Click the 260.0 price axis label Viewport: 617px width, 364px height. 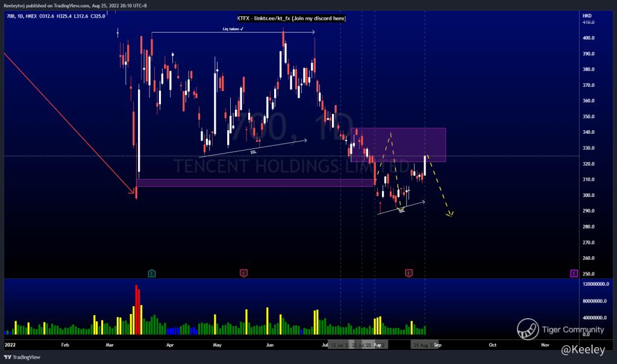pyautogui.click(x=589, y=258)
